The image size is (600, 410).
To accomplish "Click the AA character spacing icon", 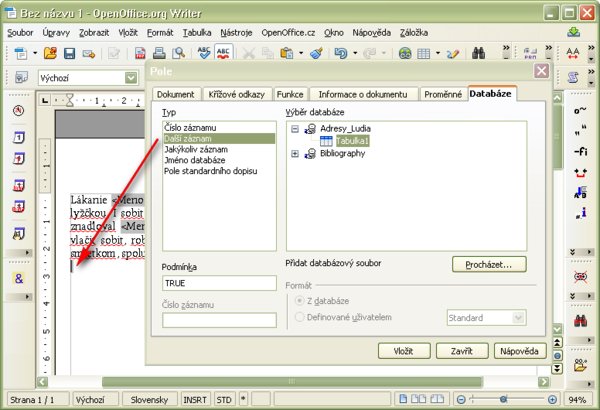I will pos(573,53).
